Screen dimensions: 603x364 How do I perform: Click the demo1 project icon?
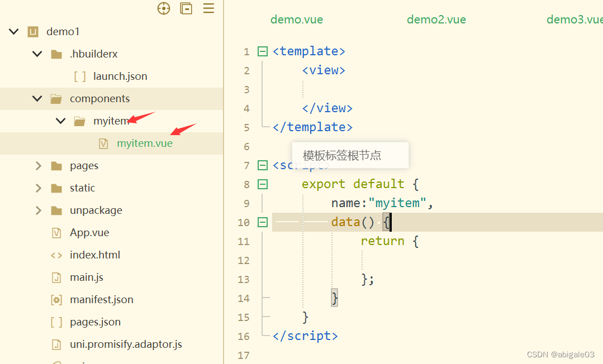tap(33, 31)
